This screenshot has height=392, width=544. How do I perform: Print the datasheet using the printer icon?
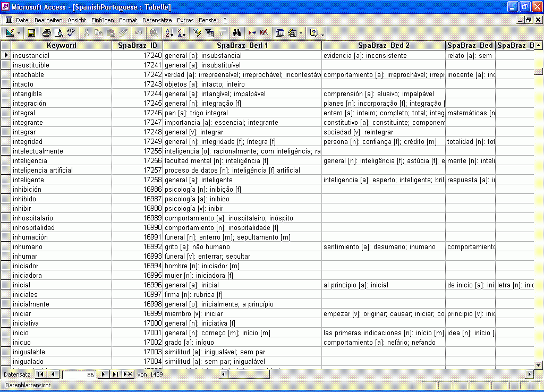click(x=47, y=33)
